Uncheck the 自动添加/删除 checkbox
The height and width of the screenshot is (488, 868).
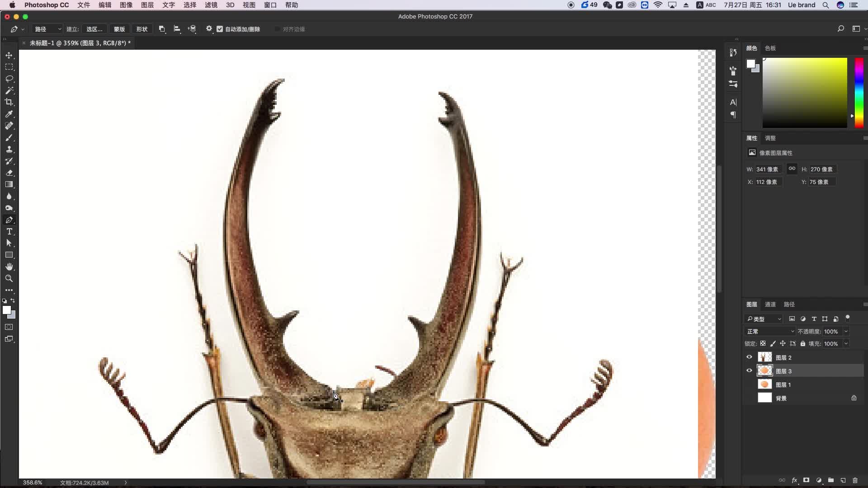220,29
